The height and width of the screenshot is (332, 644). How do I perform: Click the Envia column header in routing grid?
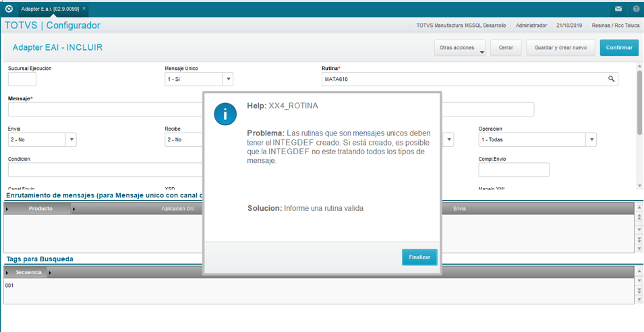point(459,209)
